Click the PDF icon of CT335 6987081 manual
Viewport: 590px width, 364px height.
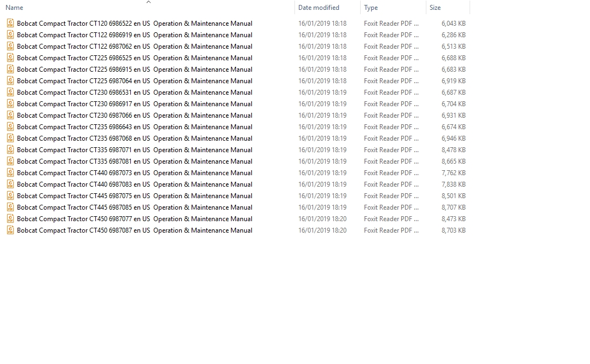[10, 161]
